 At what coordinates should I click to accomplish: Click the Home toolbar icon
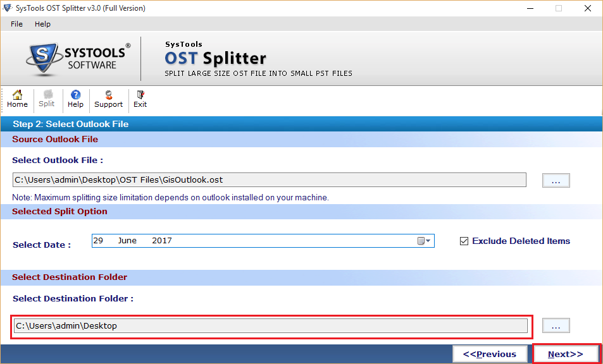17,99
